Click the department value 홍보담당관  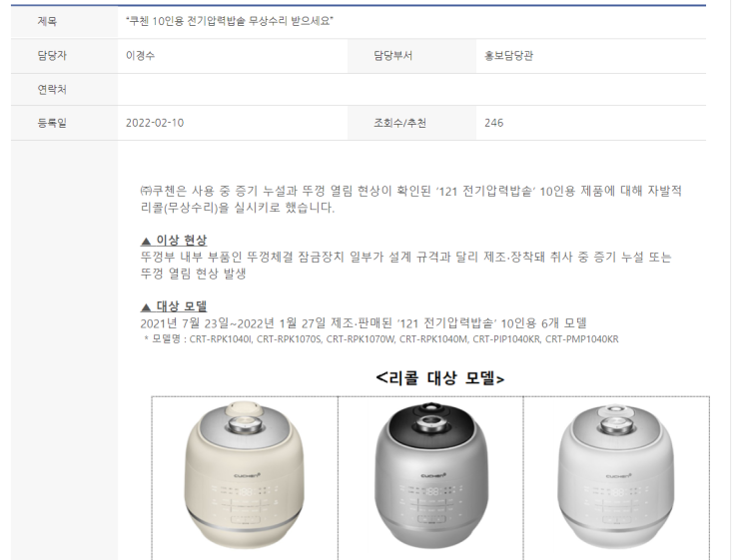(508, 55)
